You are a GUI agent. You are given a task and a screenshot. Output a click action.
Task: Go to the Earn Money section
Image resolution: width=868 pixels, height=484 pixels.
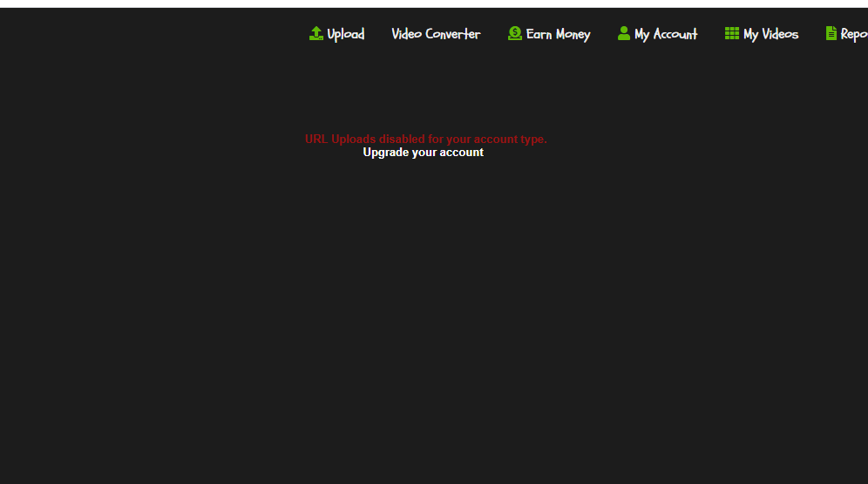click(x=549, y=34)
